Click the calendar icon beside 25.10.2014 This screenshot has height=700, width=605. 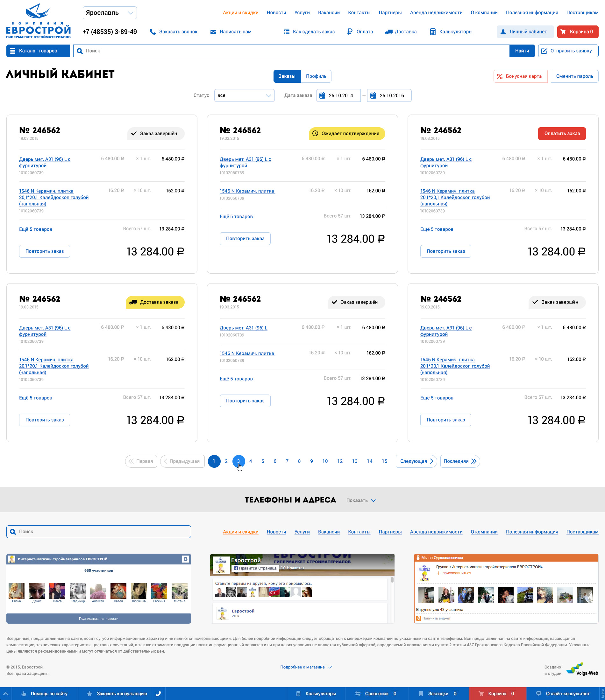tap(322, 95)
